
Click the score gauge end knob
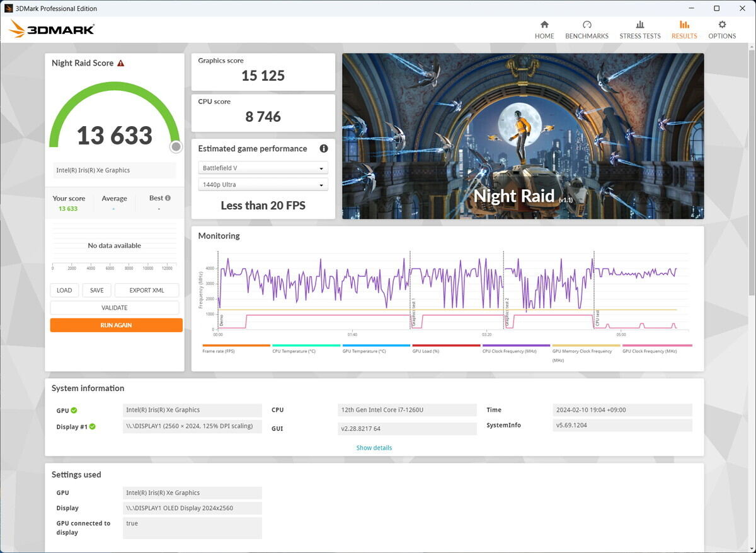(x=176, y=146)
